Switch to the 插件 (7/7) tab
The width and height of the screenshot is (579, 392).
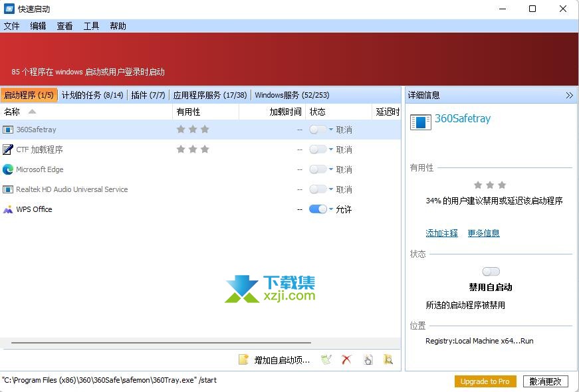coord(148,95)
